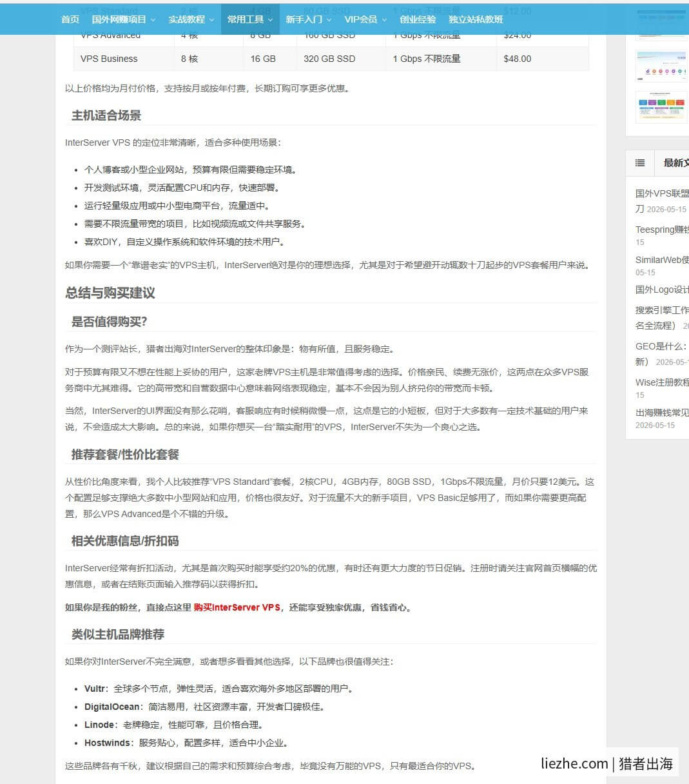Select the VPS Business table cell
The image size is (689, 784).
124,59
